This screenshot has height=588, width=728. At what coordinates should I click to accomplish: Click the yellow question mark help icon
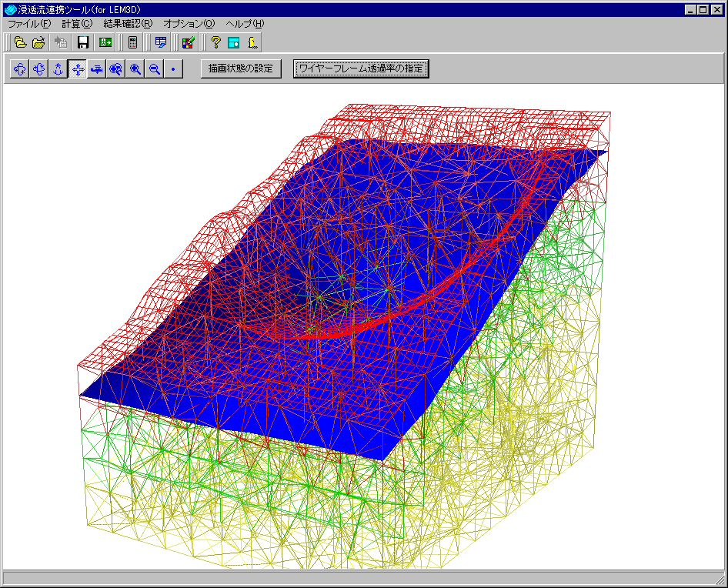(x=216, y=43)
